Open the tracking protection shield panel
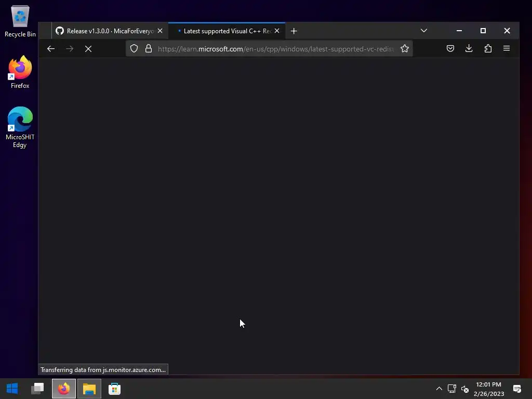 (134, 48)
